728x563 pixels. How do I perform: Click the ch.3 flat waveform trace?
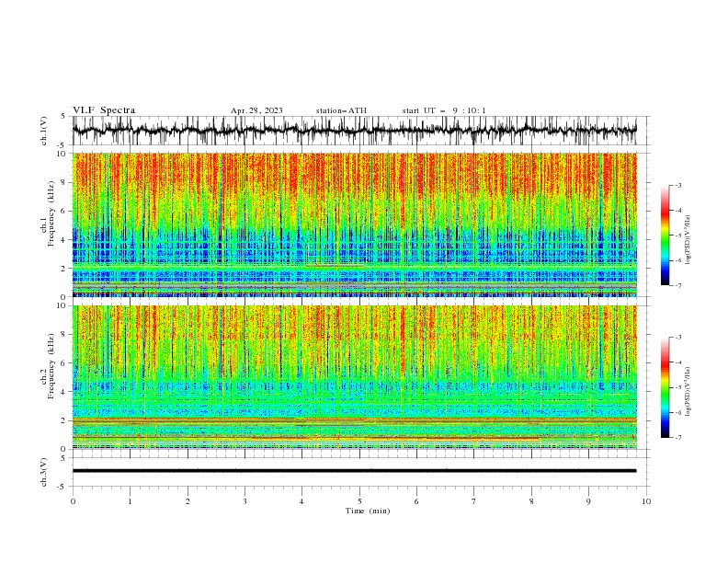point(354,471)
